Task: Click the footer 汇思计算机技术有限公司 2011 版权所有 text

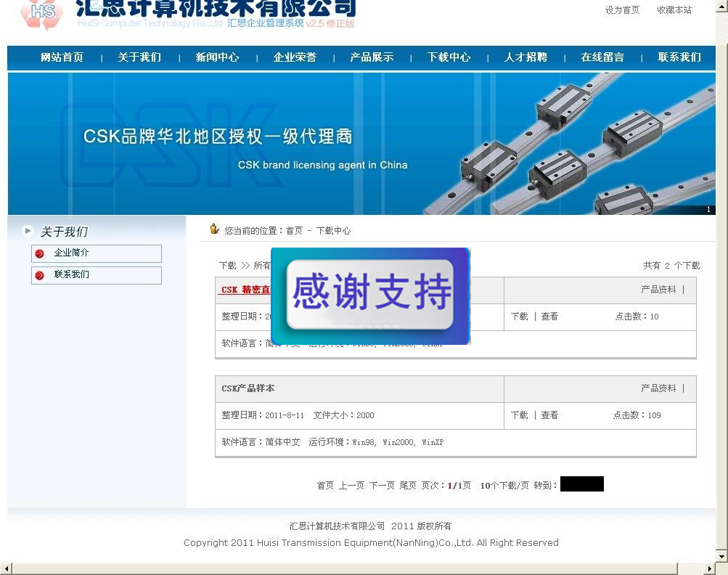Action: point(370,526)
